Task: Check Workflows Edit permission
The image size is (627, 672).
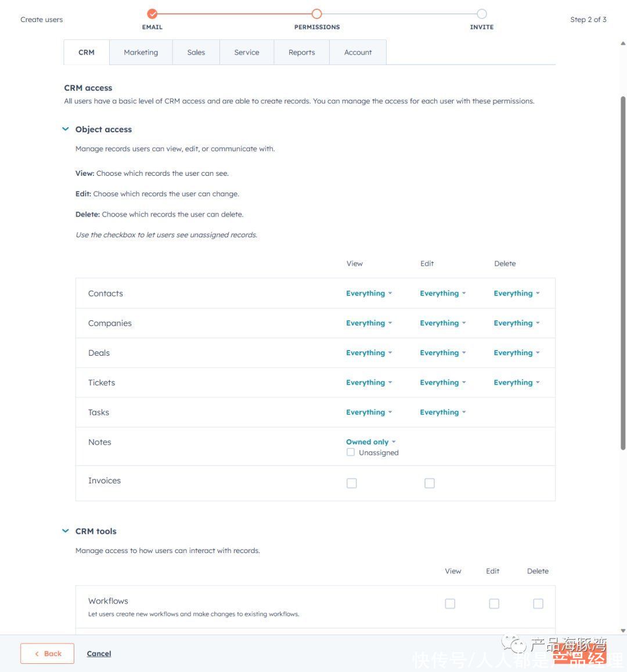Action: 494,604
